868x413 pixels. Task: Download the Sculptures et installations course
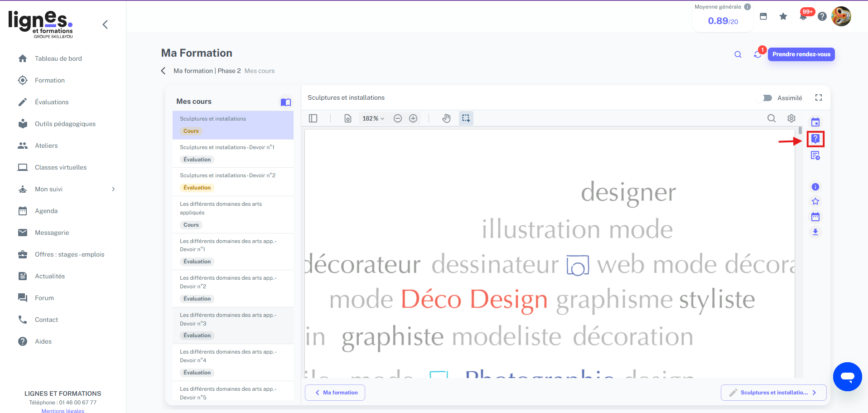[815, 232]
